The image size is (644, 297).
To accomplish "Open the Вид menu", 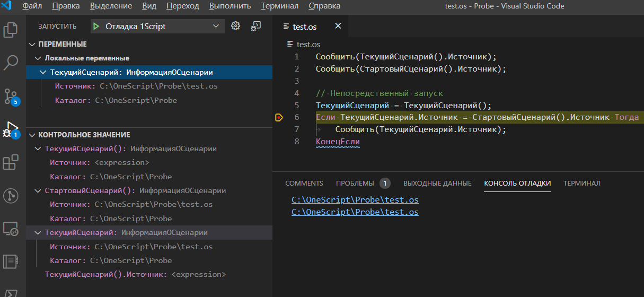I will 149,6.
